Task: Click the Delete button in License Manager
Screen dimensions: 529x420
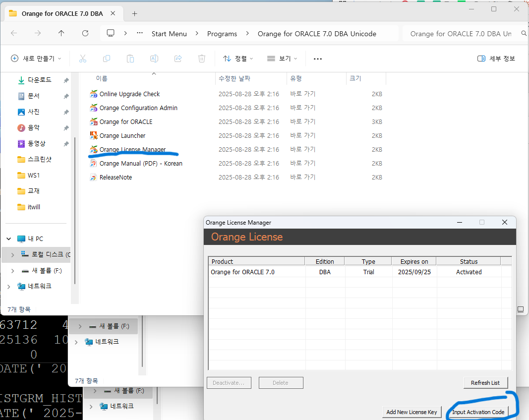Action: [x=281, y=383]
